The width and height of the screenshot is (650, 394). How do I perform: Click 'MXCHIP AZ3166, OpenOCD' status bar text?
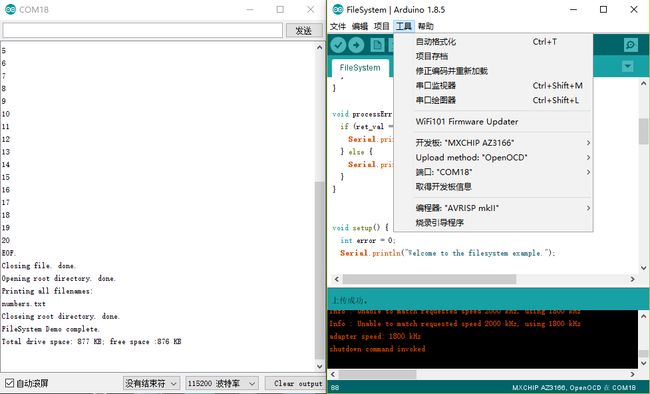[556, 388]
